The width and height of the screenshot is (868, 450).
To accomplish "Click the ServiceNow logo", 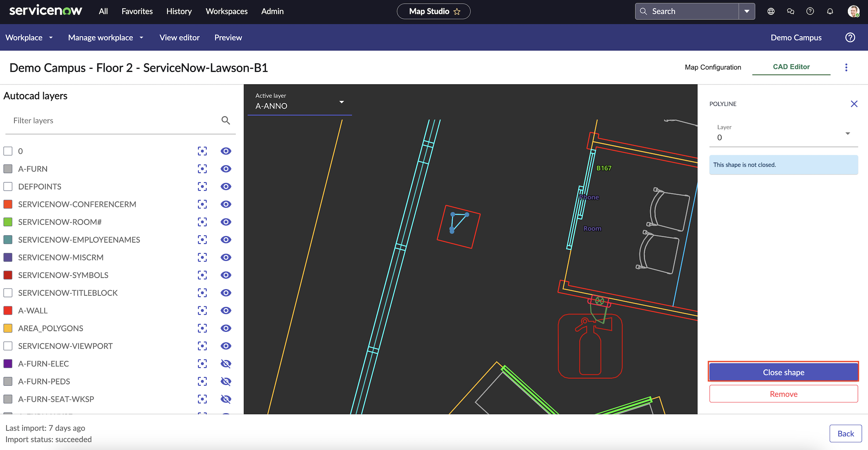I will click(x=46, y=11).
